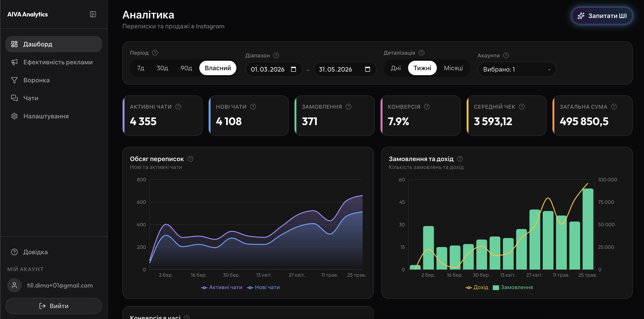Select the 7д period option
Image resolution: width=644 pixels, height=319 pixels.
coord(140,68)
